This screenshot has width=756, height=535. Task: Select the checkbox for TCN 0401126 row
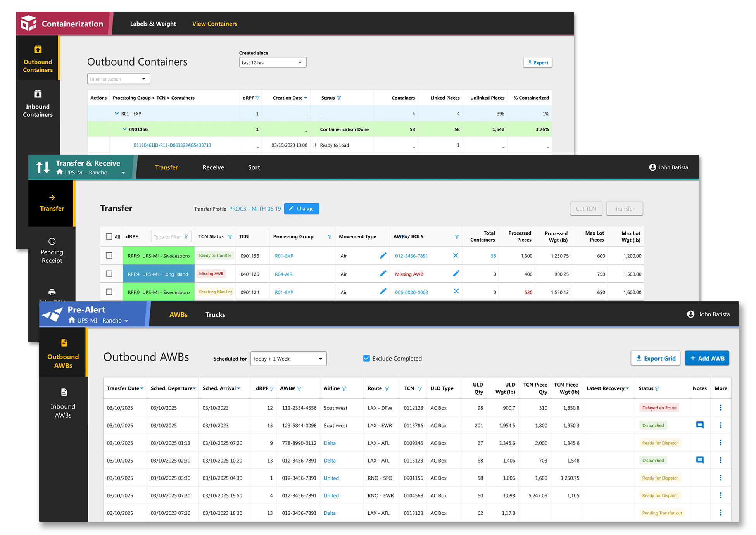pos(109,274)
